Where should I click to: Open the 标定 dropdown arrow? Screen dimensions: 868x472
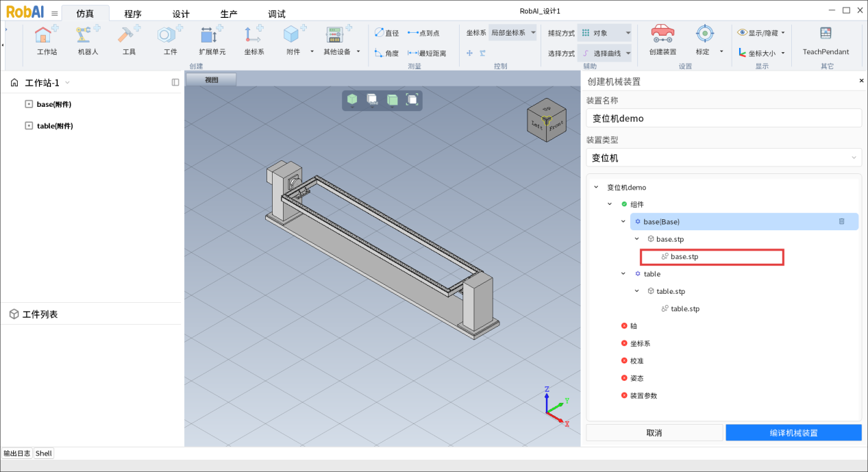pyautogui.click(x=721, y=52)
